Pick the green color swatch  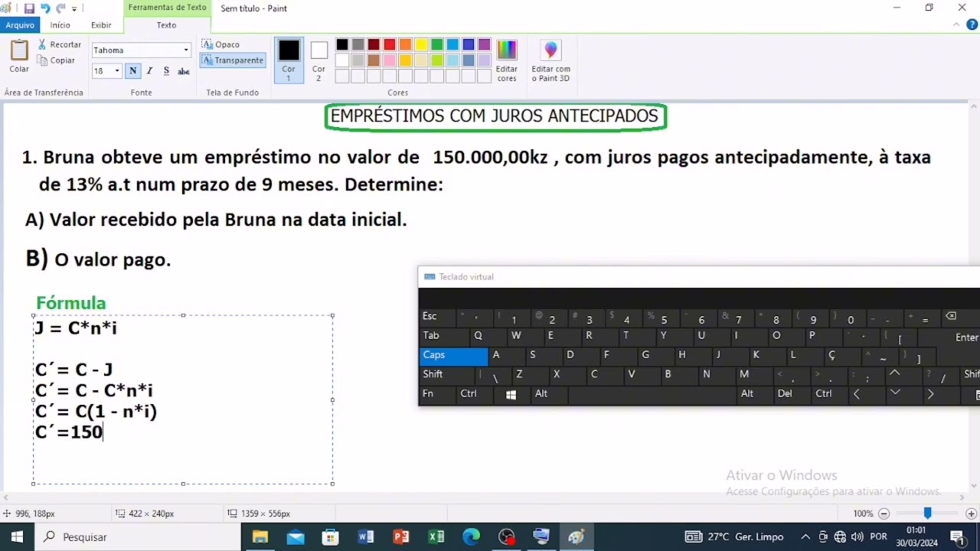(436, 44)
